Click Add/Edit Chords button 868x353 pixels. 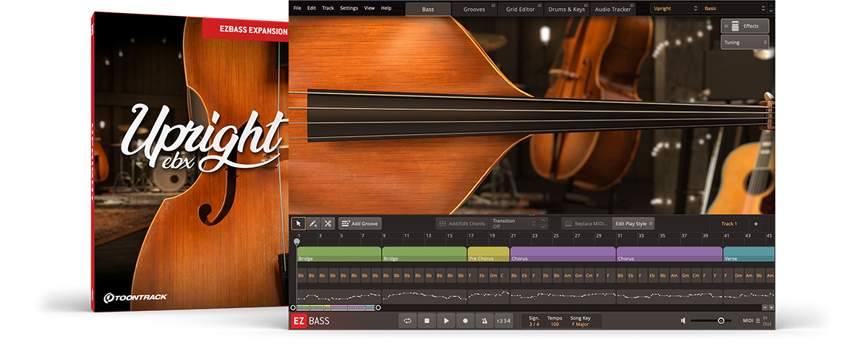pyautogui.click(x=462, y=224)
